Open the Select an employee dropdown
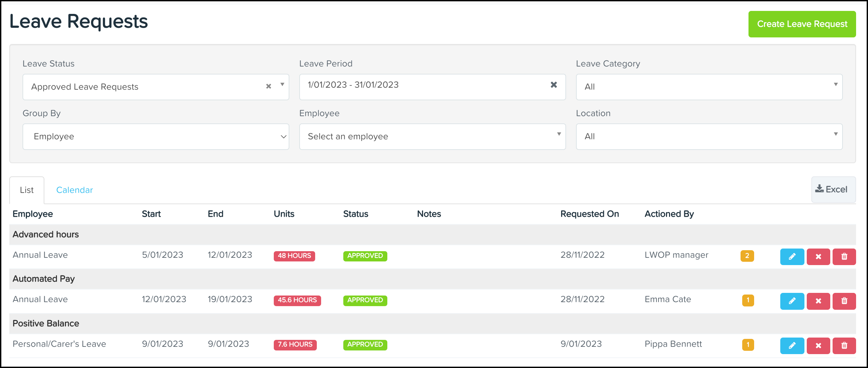This screenshot has width=868, height=368. pyautogui.click(x=432, y=136)
